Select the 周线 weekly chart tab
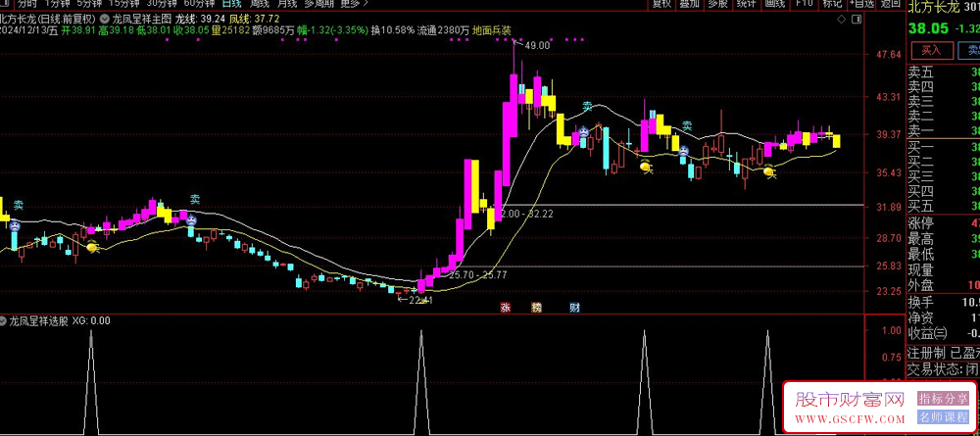The width and height of the screenshot is (980, 436). [259, 3]
